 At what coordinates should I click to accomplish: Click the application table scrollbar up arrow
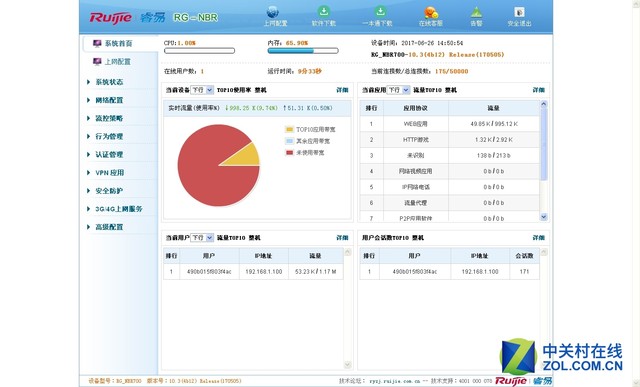pyautogui.click(x=544, y=104)
